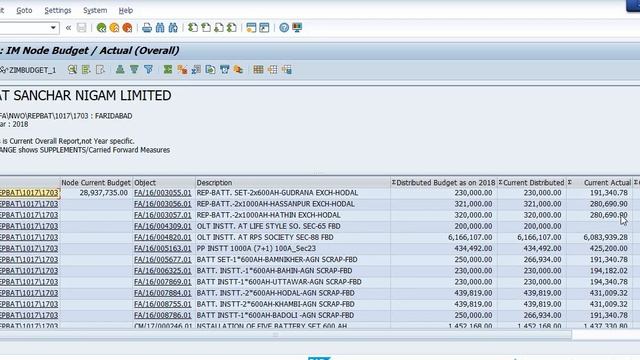Go to Previous Page via its icon
640x360 pixels.
click(206, 28)
